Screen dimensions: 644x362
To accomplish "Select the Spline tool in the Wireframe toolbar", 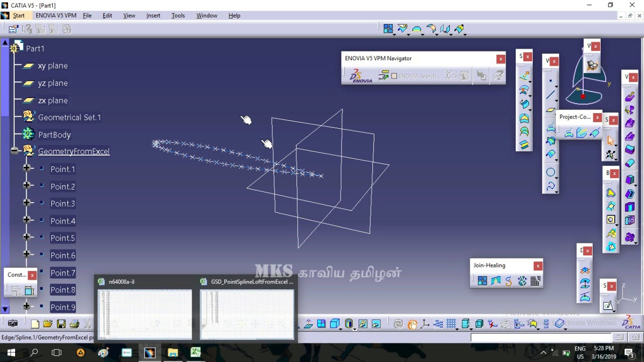I will tap(550, 187).
